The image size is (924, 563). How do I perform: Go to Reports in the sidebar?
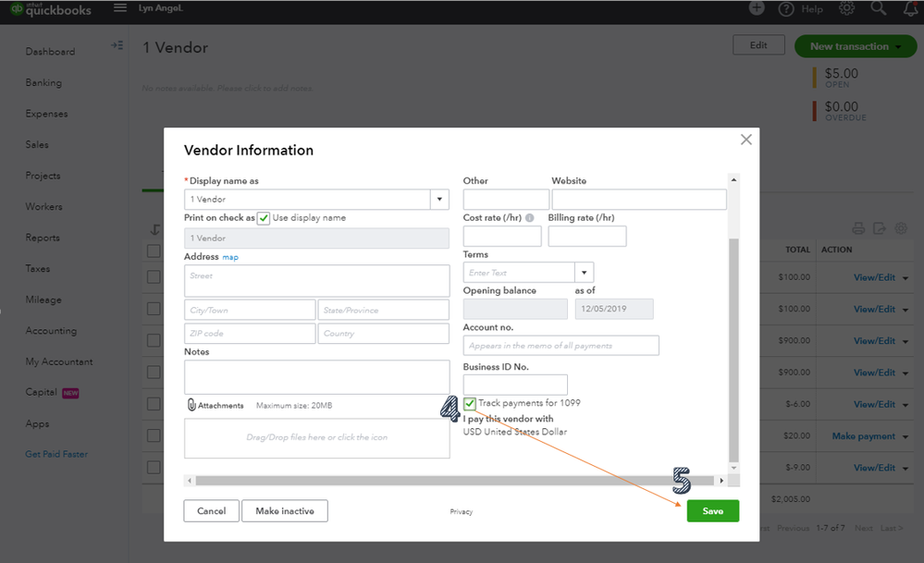coord(43,238)
